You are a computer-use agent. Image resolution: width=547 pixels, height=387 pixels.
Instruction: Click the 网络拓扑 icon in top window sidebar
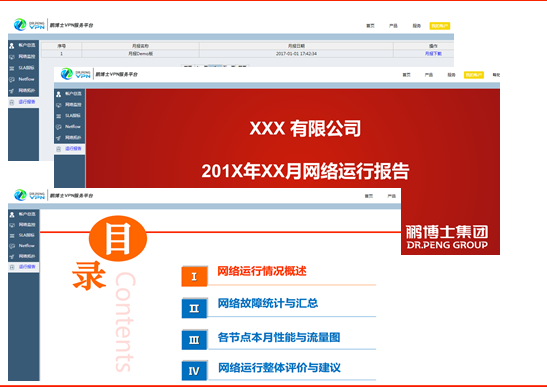click(x=12, y=91)
